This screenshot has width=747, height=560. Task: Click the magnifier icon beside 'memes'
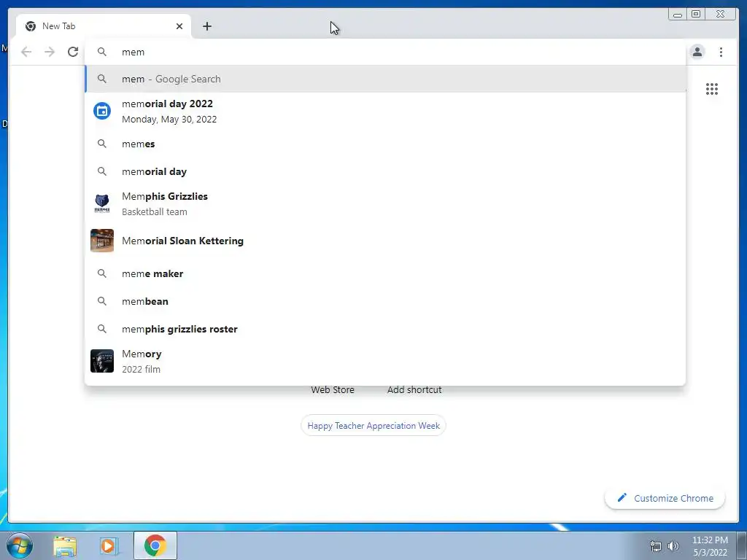click(102, 144)
